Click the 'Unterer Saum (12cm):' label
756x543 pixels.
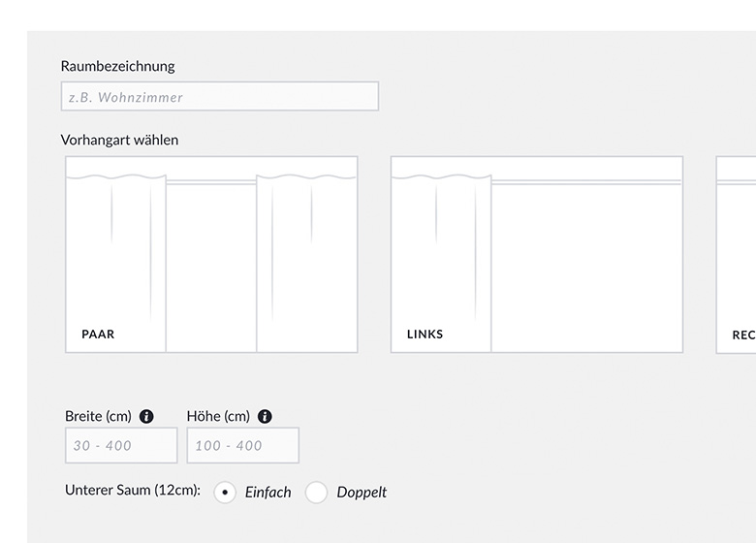(x=133, y=491)
